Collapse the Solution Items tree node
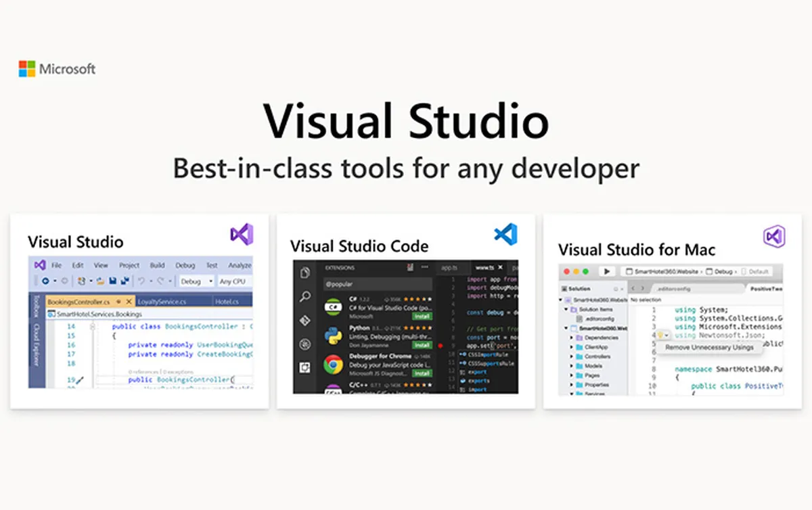This screenshot has height=510, width=812. [566, 309]
